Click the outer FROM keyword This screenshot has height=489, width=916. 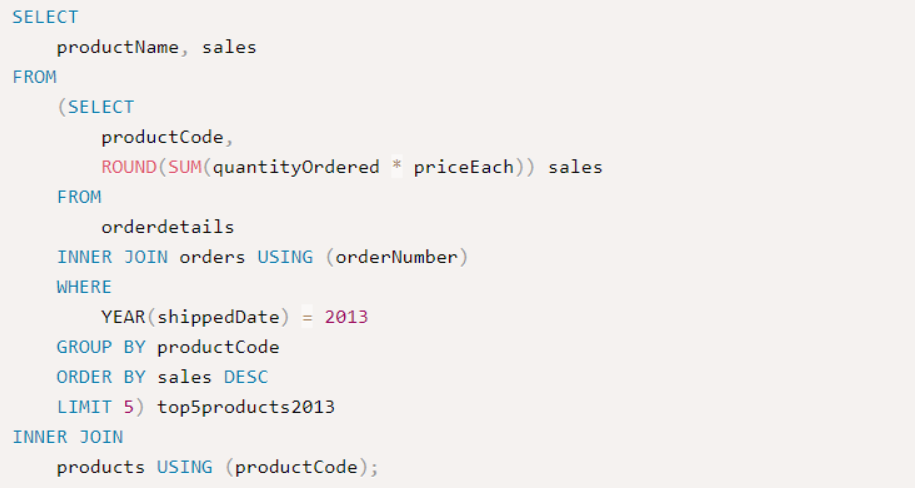point(34,77)
